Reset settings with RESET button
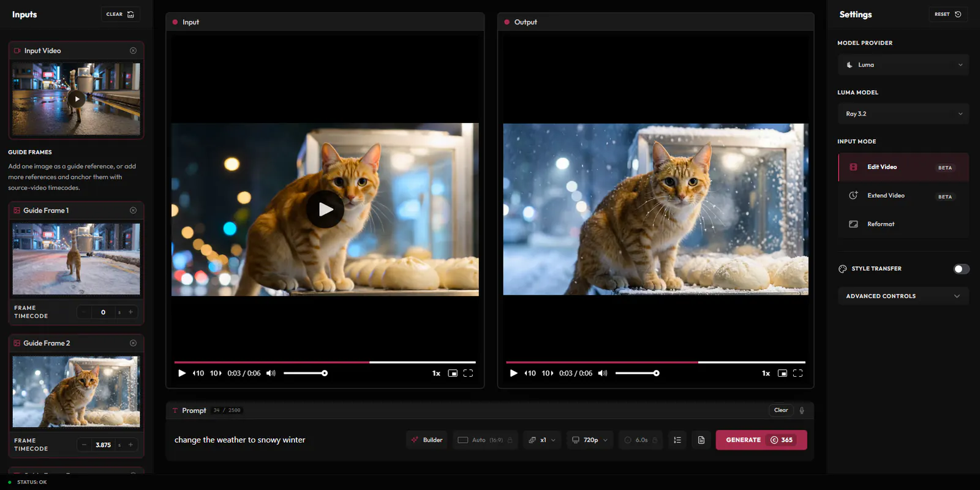Screen dimensions: 980x490 [948, 14]
